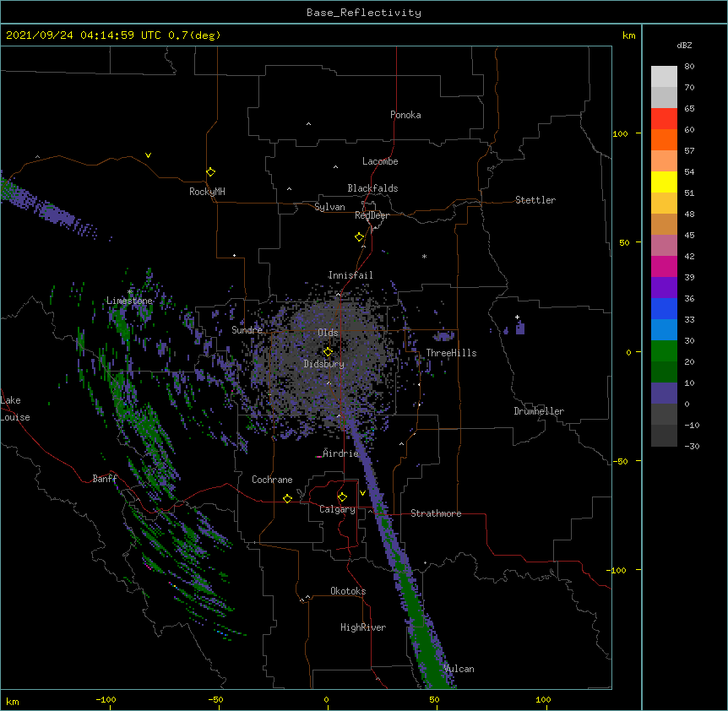Click the RedDeer city label
The image size is (728, 711).
(372, 215)
